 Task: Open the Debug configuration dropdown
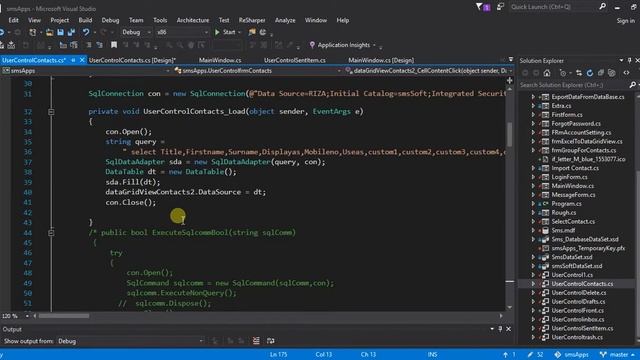(136, 32)
